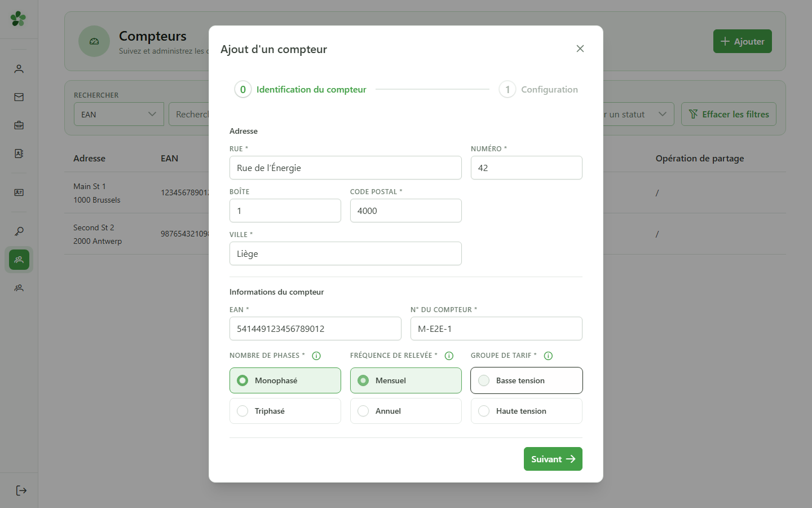Open the bottom group members sidebar icon
The height and width of the screenshot is (508, 812).
(19, 288)
